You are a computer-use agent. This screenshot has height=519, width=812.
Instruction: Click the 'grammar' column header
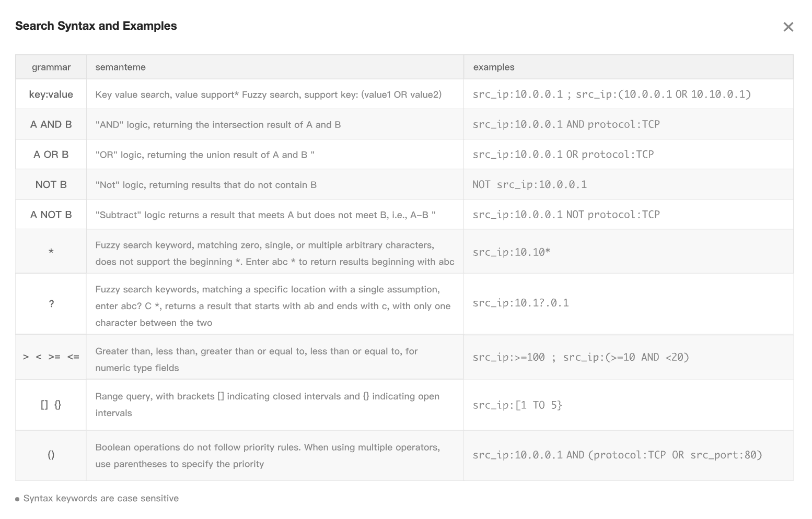[51, 67]
